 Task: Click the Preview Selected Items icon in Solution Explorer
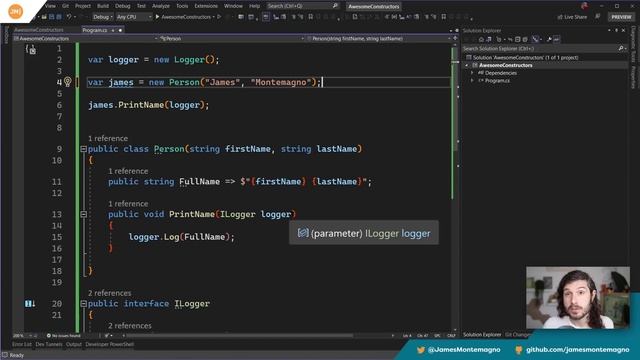tap(557, 40)
